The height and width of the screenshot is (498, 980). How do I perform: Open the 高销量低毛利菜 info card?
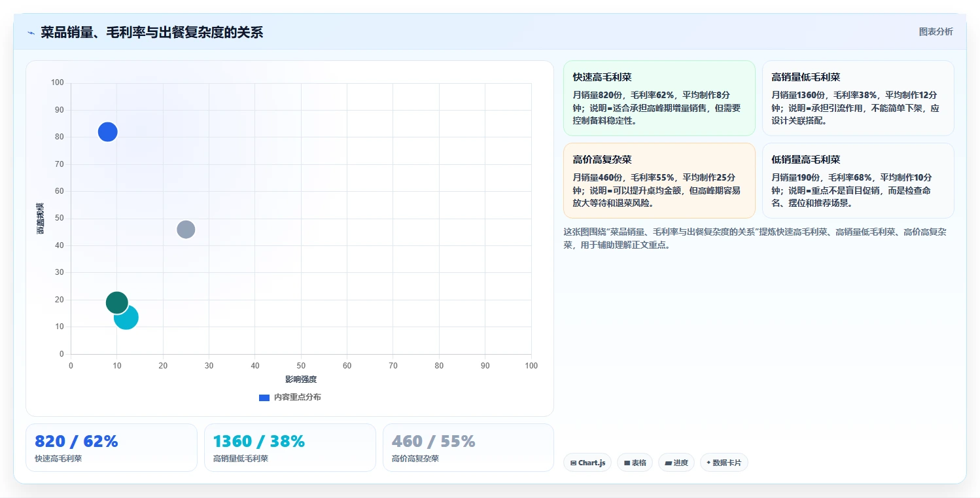[858, 98]
